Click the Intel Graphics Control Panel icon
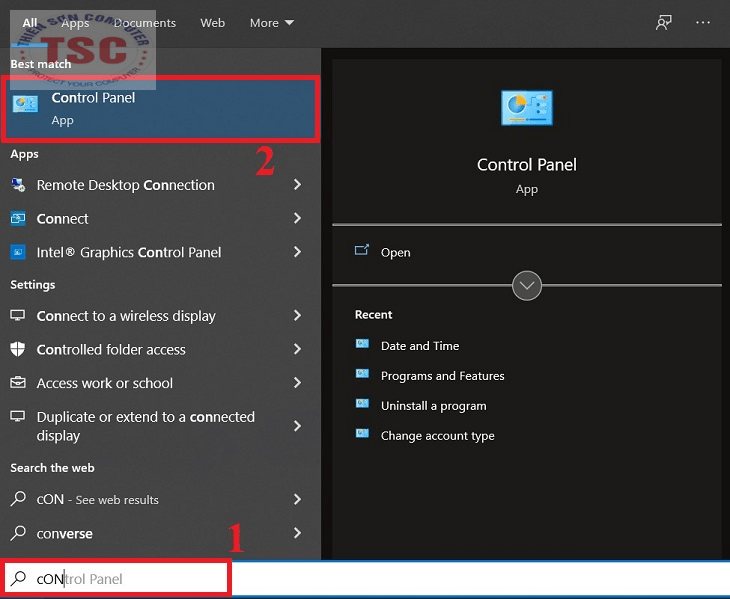730x599 pixels. pyautogui.click(x=18, y=252)
